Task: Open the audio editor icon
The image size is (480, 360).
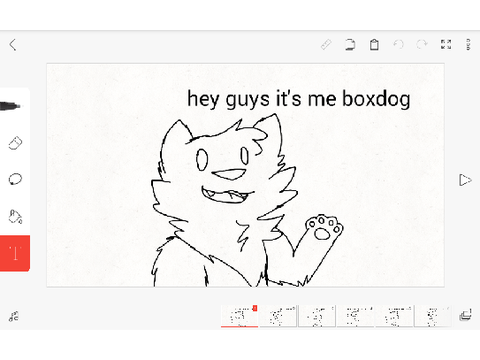Action: click(14, 316)
